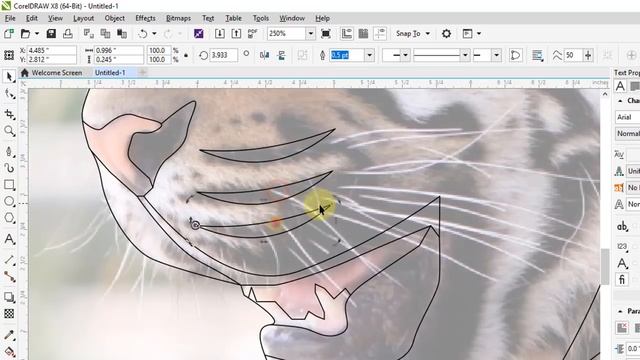
Task: Select the Color Eyedropper tool
Action: pos(9,335)
